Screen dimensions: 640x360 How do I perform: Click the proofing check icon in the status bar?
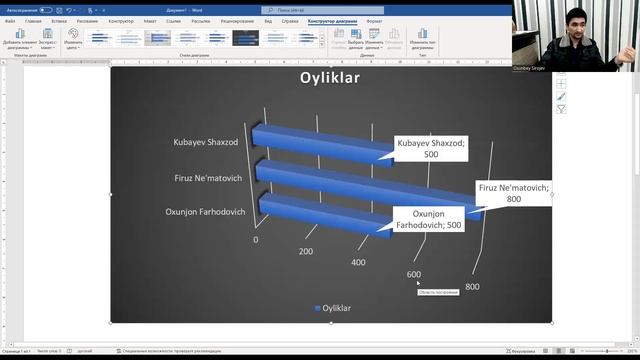[69, 351]
